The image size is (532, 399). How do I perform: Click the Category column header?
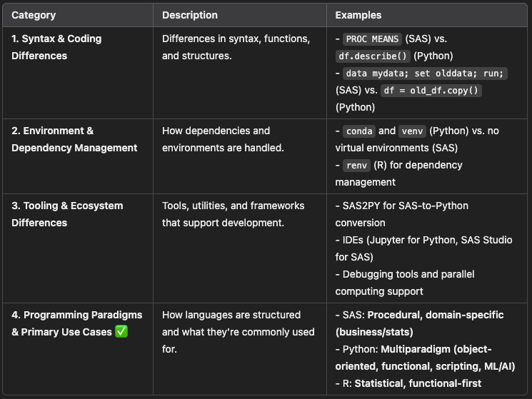34,15
